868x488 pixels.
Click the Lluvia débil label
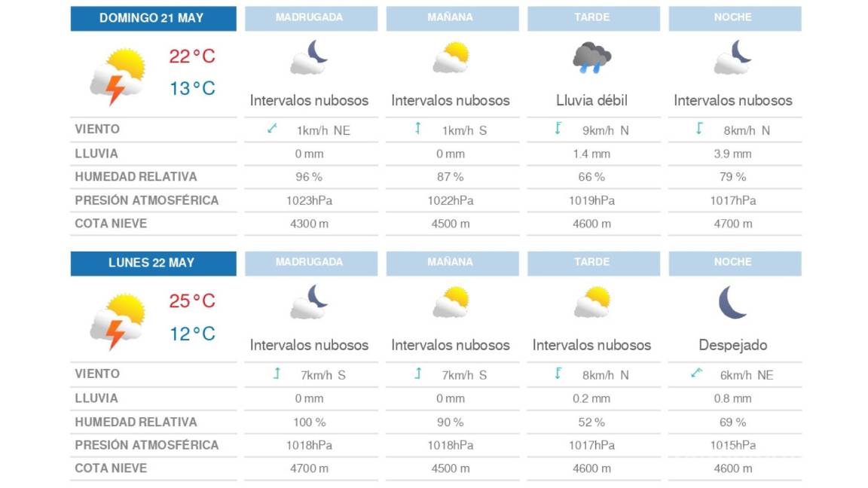593,100
